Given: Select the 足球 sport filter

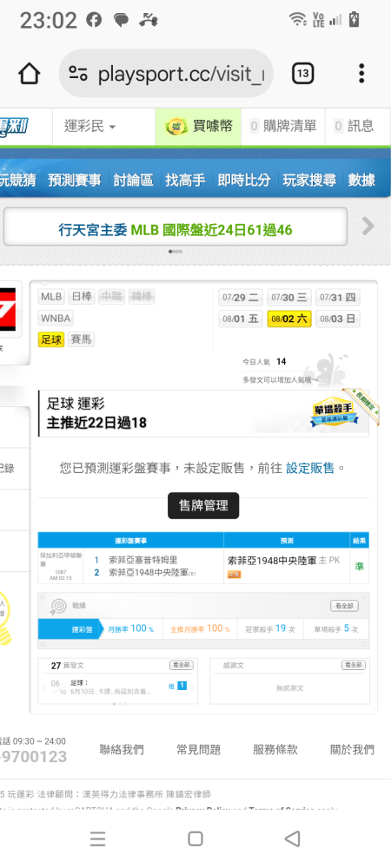Looking at the screenshot, I should pos(51,339).
